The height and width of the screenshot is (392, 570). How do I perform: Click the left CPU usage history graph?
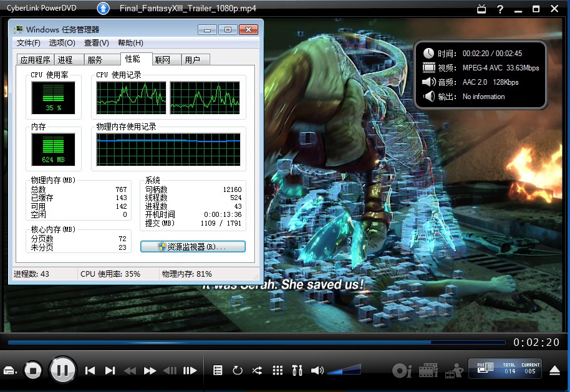click(131, 98)
